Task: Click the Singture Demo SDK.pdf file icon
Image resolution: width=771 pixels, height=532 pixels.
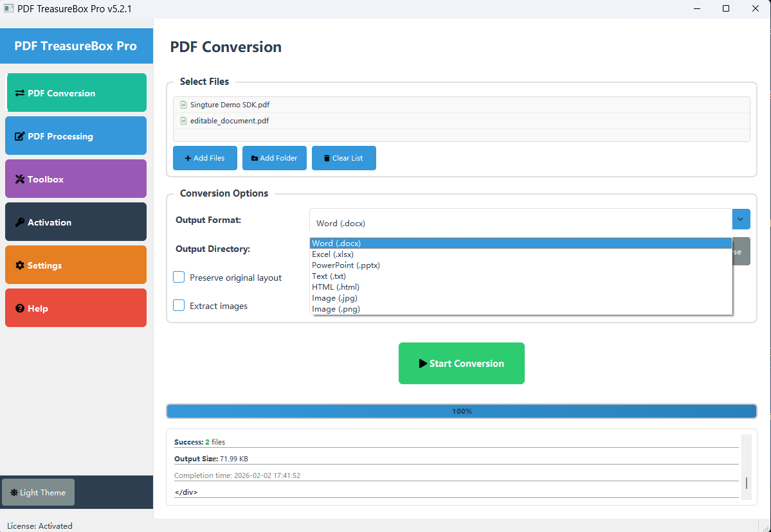Action: (x=184, y=105)
